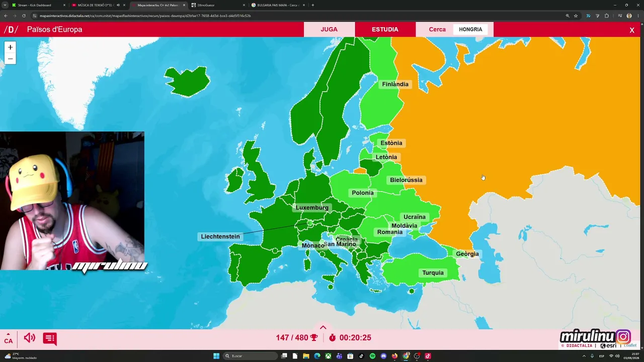Show hidden system tray icons chevron
The image size is (644, 362).
point(584,356)
